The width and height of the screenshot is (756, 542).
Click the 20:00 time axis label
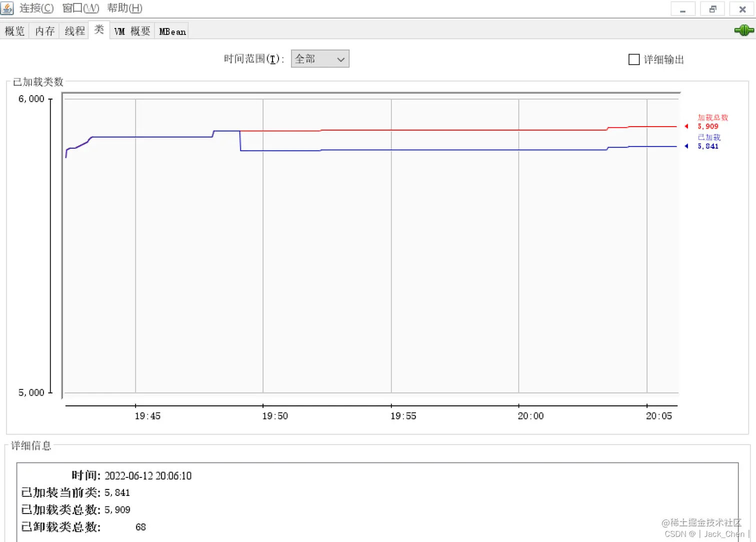pos(530,416)
